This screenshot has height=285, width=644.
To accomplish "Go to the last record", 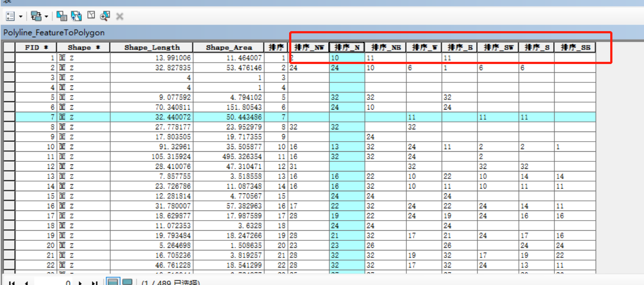I will 94,283.
